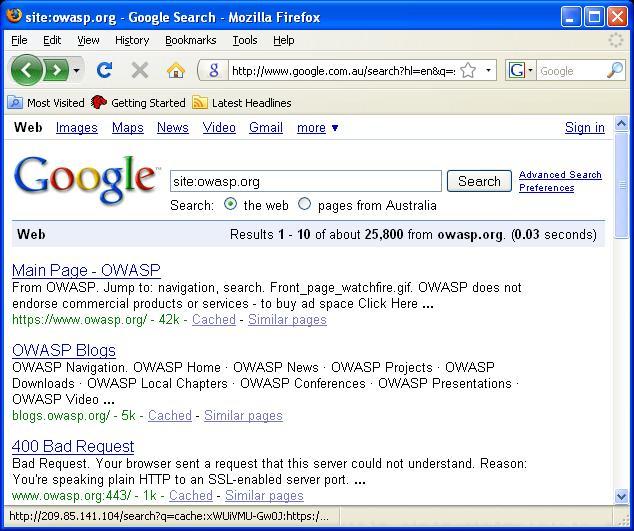Viewport: 634px width, 531px height.
Task: Expand the URL bar history dropdown
Action: [x=489, y=71]
